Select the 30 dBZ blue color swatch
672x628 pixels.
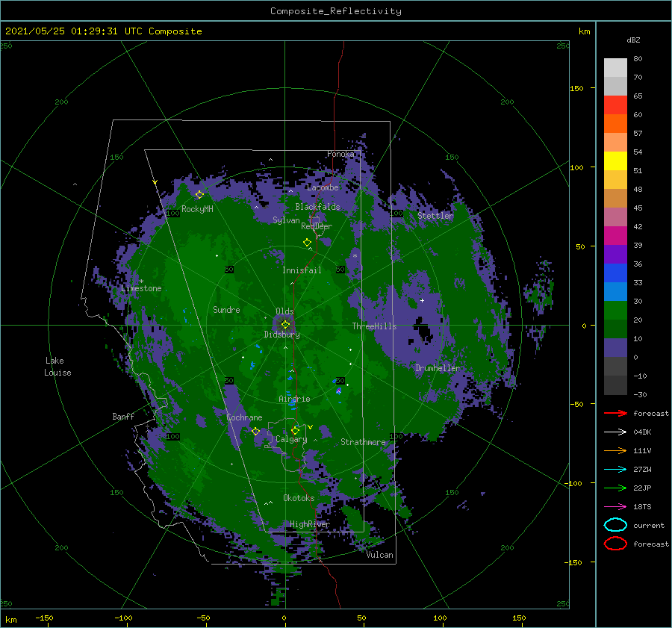[615, 291]
